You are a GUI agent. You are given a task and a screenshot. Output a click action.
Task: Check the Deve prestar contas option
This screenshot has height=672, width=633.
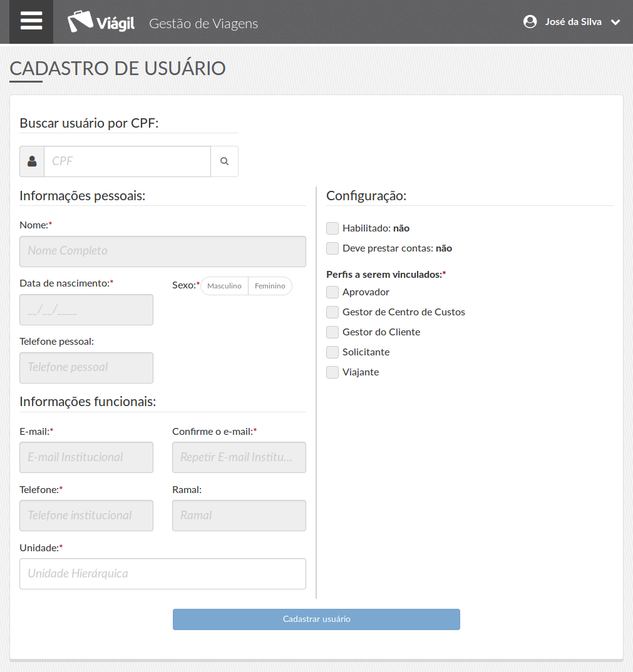coord(332,248)
